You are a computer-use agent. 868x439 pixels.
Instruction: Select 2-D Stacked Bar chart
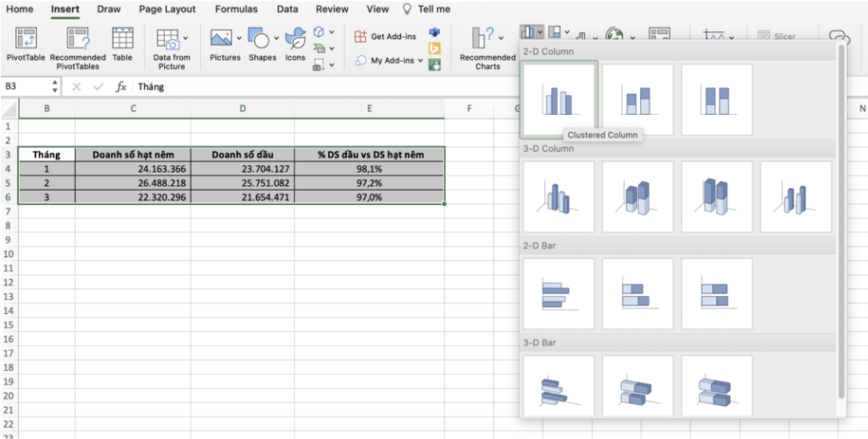point(638,294)
